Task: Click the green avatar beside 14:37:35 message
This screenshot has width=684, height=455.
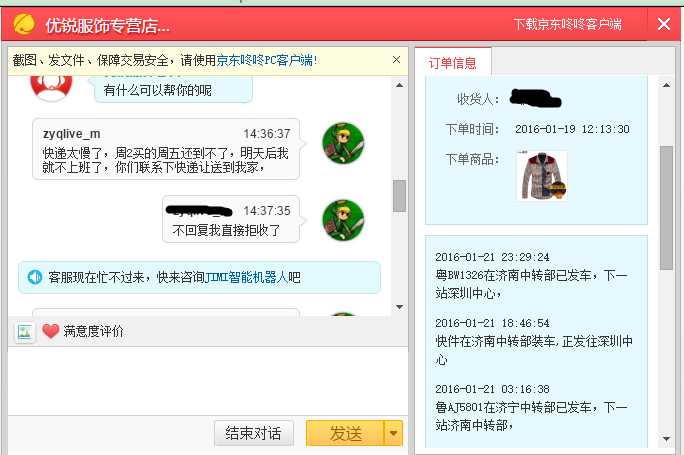Action: coord(343,220)
